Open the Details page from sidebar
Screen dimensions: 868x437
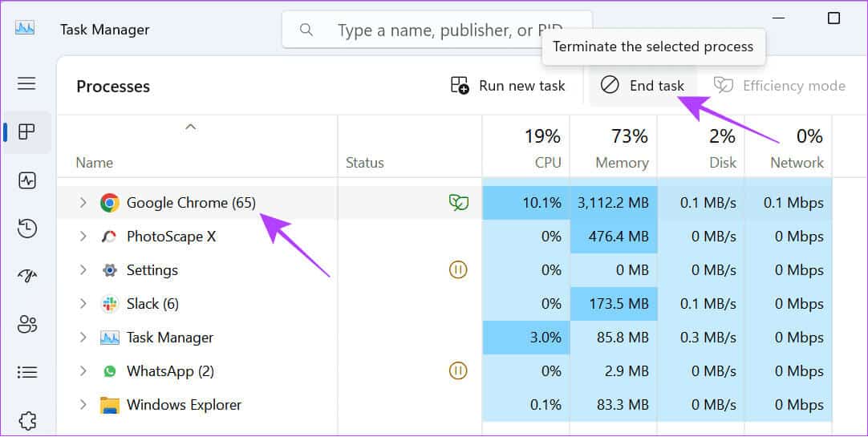point(26,372)
